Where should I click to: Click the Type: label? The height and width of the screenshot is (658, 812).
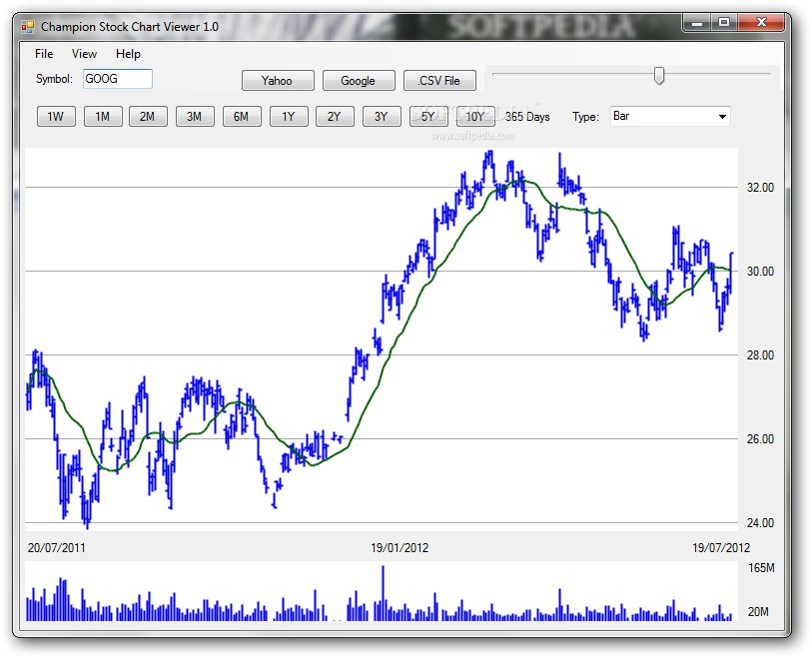pos(585,117)
